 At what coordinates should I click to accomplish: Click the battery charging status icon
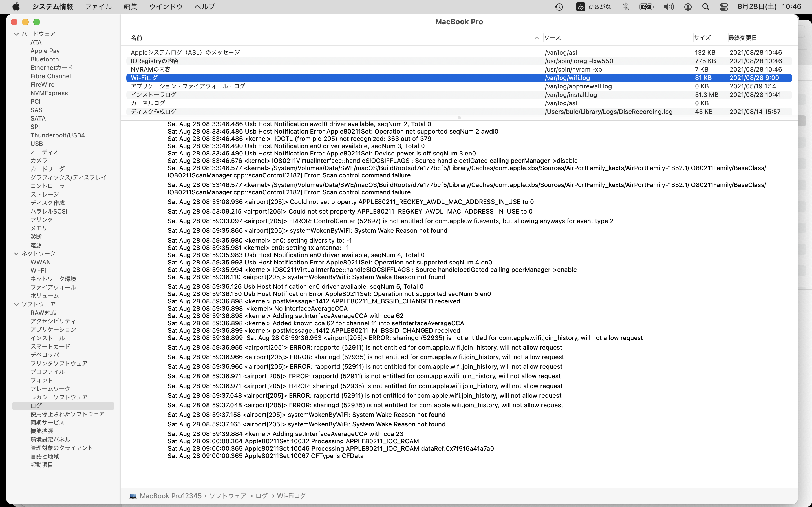pyautogui.click(x=646, y=7)
